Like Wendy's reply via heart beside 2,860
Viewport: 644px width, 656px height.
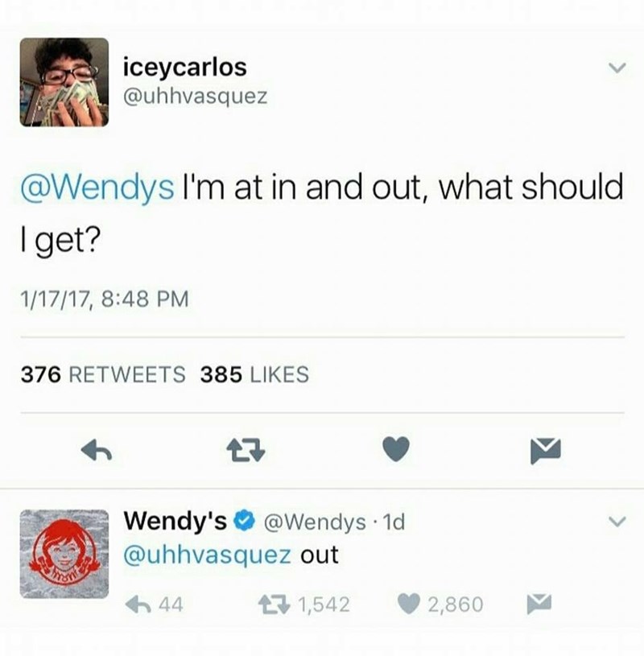pyautogui.click(x=408, y=604)
